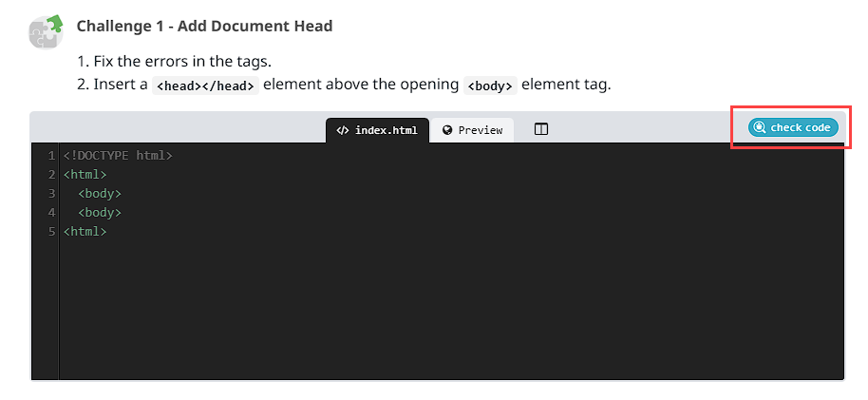Click the code brackets icon on index.html tab
The height and width of the screenshot is (400, 868).
[343, 131]
